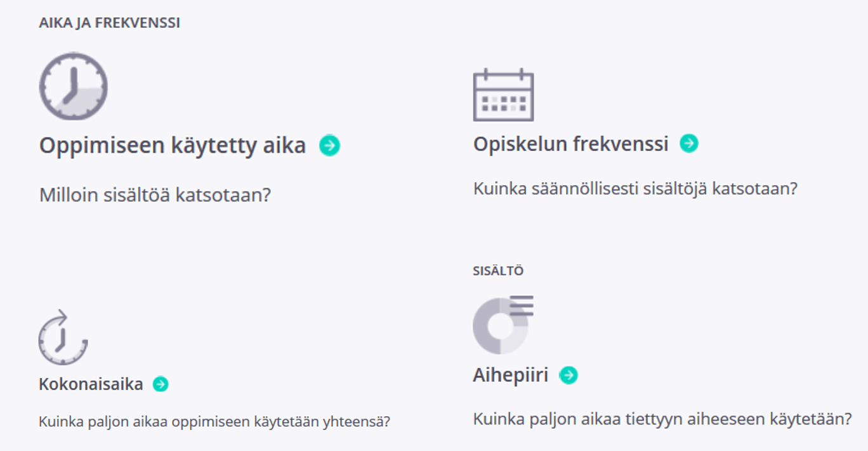
Task: Click the clock icon above Oppimiseen käytetty aika
Action: (74, 86)
